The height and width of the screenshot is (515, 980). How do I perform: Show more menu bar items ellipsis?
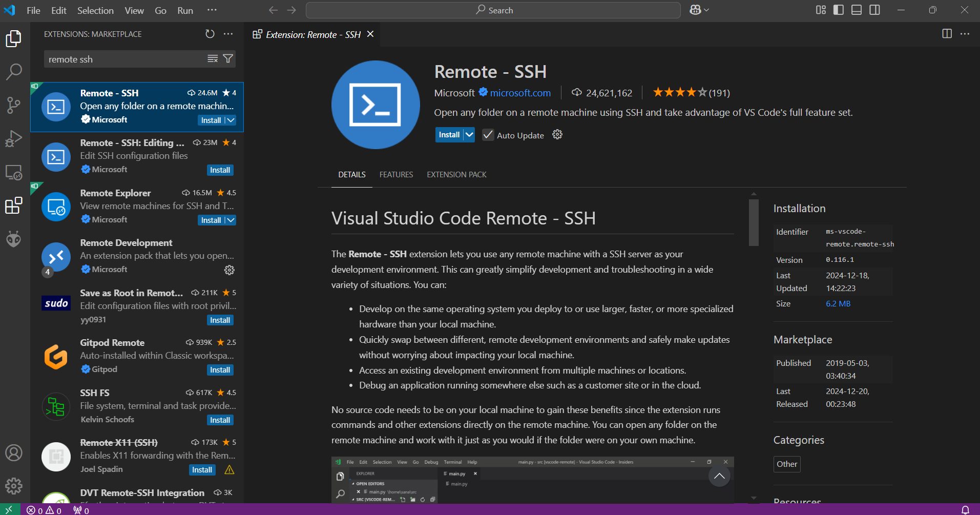[x=212, y=10]
